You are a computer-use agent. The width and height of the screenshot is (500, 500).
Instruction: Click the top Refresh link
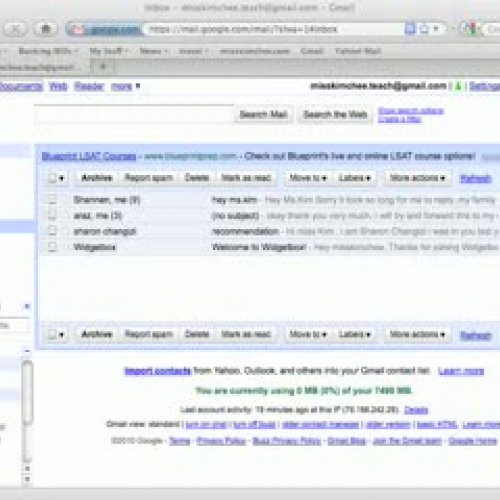(x=475, y=179)
